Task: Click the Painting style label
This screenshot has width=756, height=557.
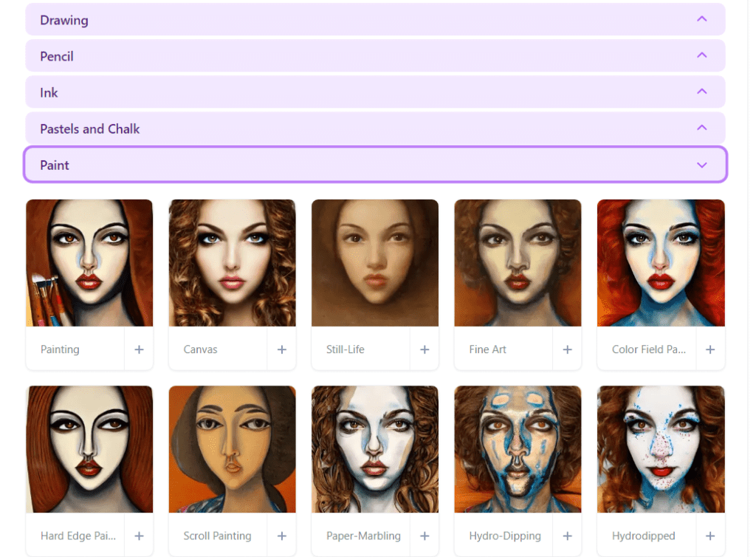Action: click(x=60, y=349)
